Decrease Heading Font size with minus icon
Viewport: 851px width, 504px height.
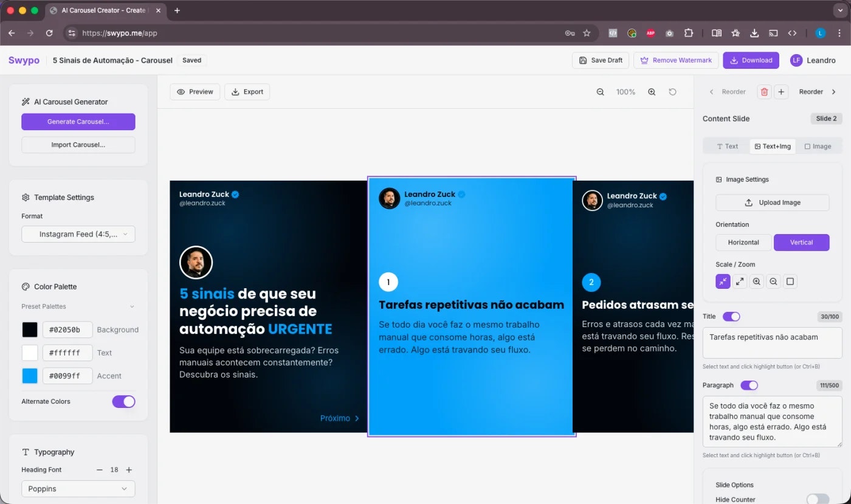click(x=99, y=469)
